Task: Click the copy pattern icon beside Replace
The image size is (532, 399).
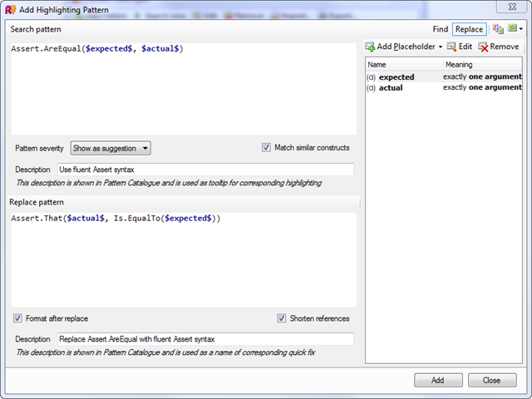Action: click(497, 29)
